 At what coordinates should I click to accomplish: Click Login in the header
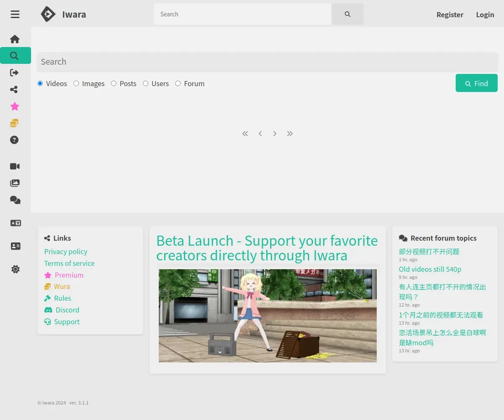[485, 15]
